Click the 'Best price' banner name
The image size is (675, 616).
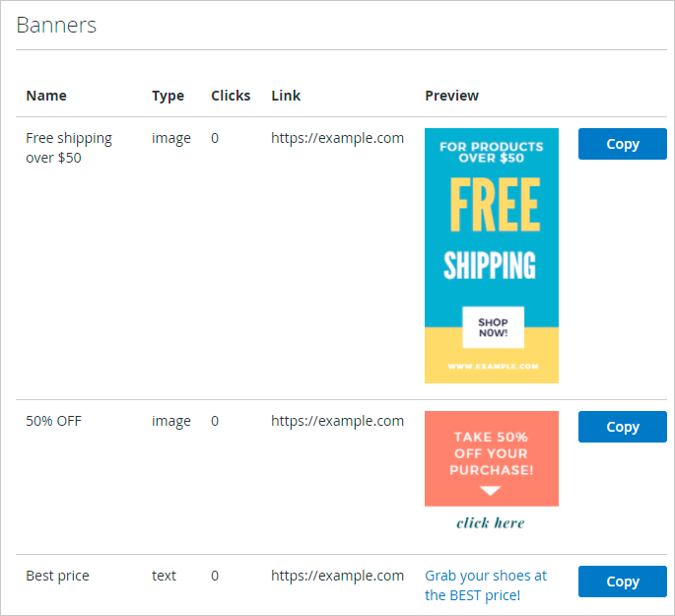pyautogui.click(x=57, y=576)
